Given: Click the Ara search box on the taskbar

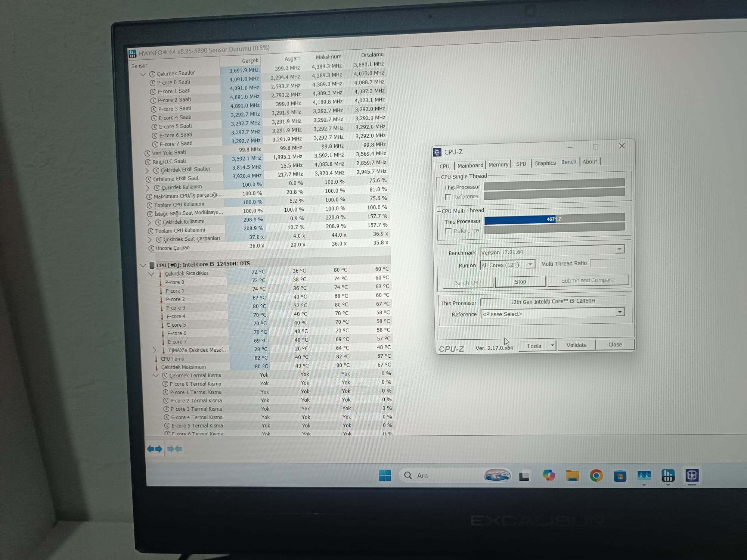Looking at the screenshot, I should [x=455, y=475].
